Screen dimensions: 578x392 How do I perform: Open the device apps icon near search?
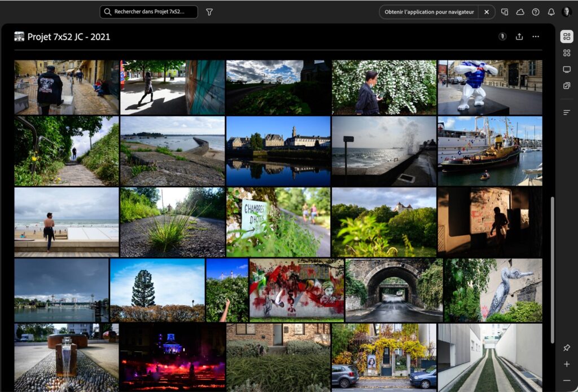[x=504, y=12]
